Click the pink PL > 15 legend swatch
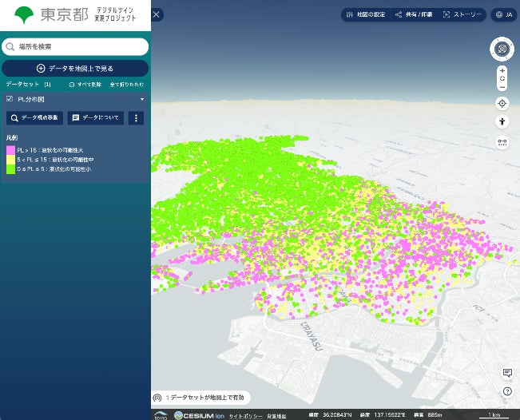 point(10,150)
